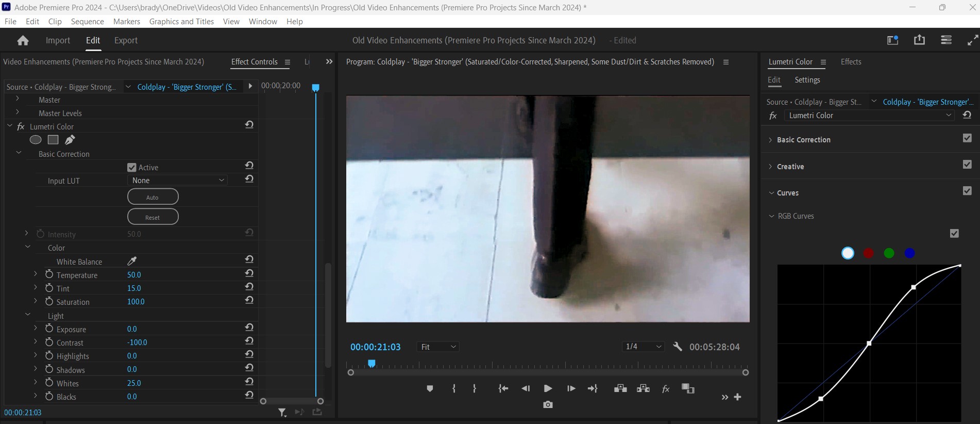Image resolution: width=980 pixels, height=424 pixels.
Task: Change the 1/4 playback resolution dropdown
Action: click(643, 347)
